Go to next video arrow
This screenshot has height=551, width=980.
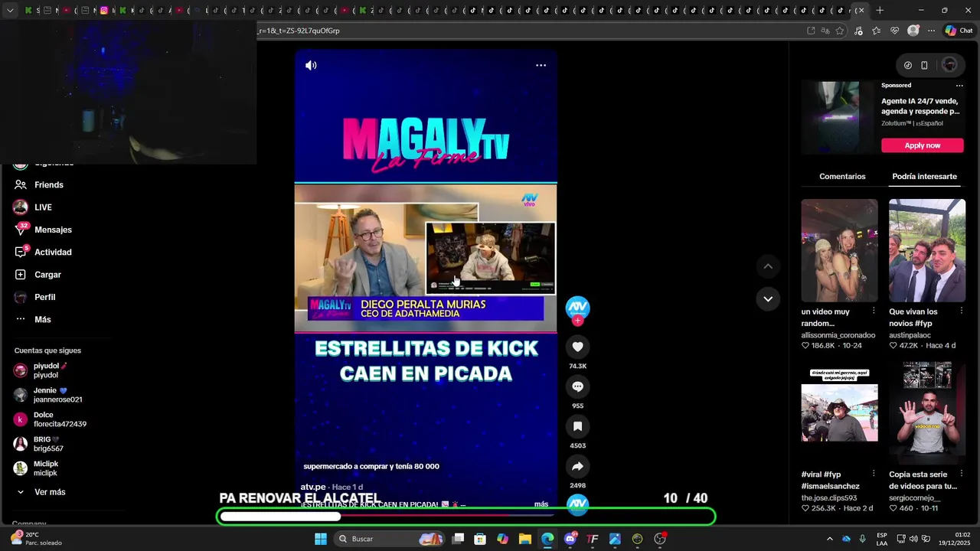coord(768,298)
